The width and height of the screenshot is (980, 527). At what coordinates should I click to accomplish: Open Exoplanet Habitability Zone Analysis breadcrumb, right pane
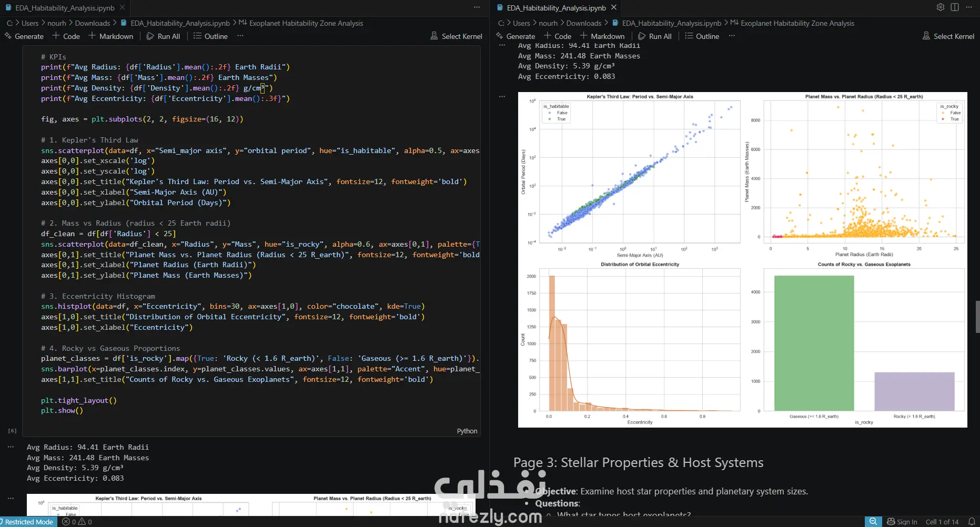[x=792, y=23]
